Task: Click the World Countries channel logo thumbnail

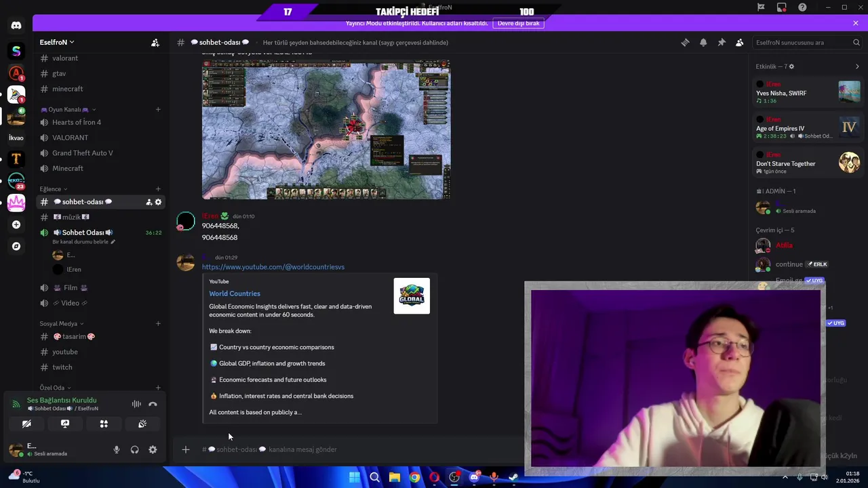Action: [412, 296]
